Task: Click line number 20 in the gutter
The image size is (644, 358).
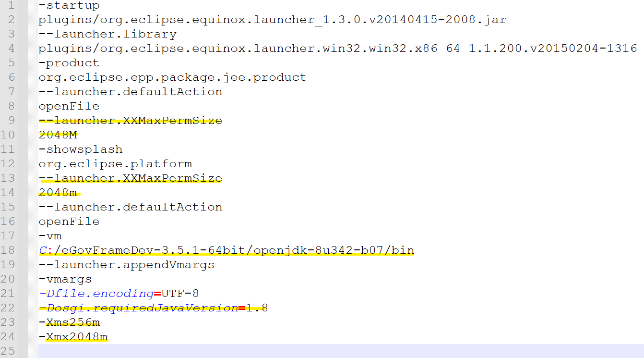Action: tap(8, 279)
